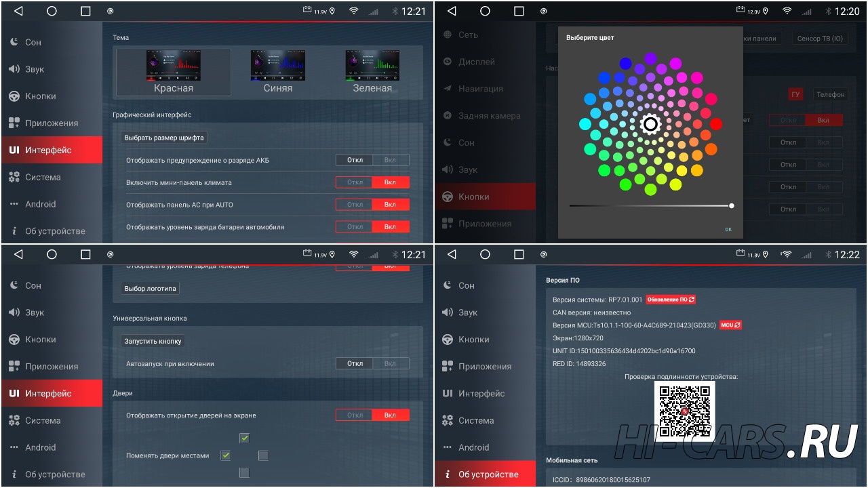Tap the back arrow on the theme settings screen

tap(18, 11)
